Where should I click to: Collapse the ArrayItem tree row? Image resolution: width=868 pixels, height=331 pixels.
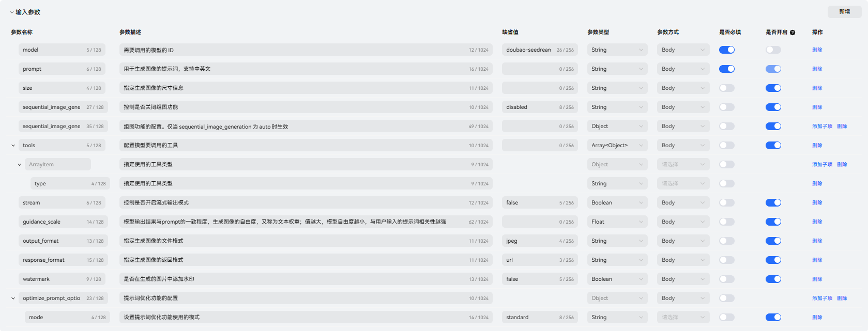pyautogui.click(x=19, y=165)
